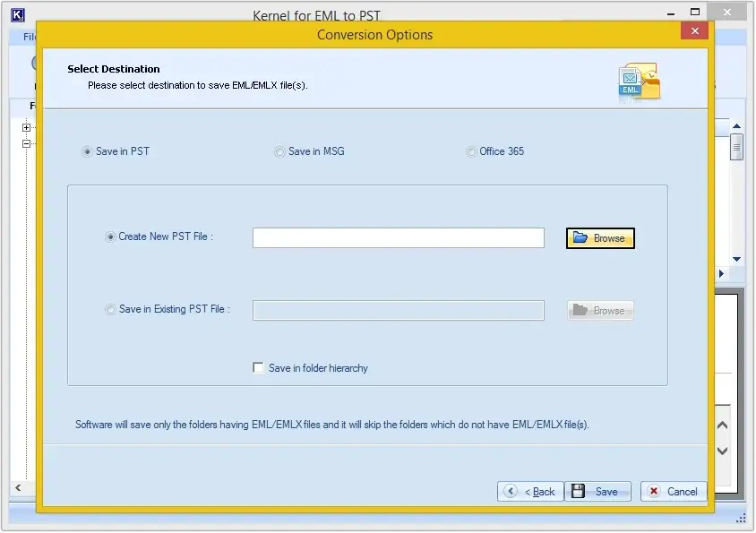Minimize the Kernel for EML to PST window

(x=671, y=13)
